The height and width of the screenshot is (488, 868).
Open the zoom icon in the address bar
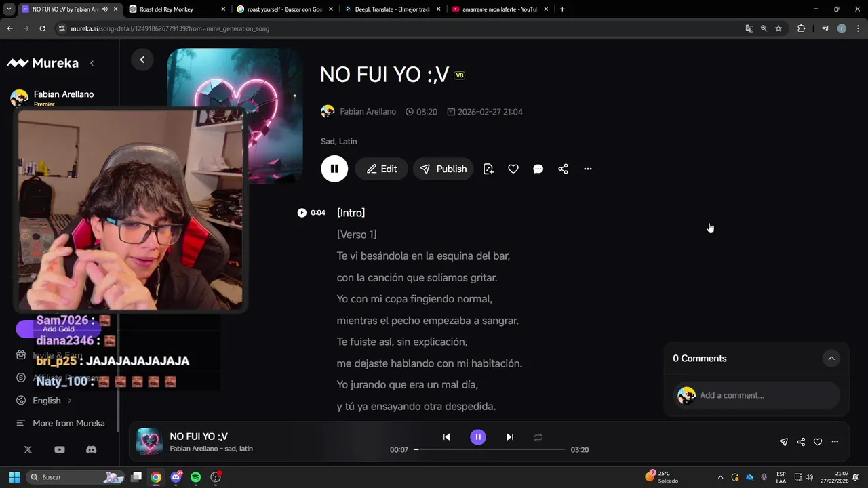(764, 28)
